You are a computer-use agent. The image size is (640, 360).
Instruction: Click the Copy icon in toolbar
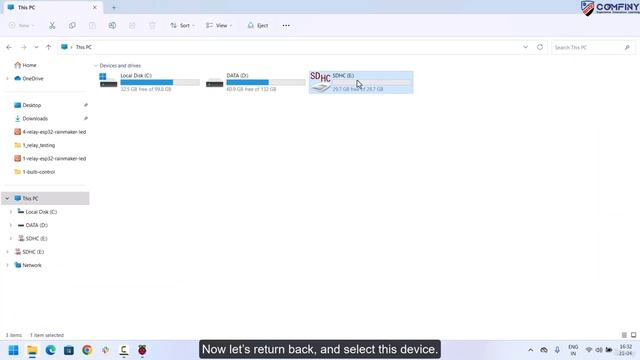(72, 25)
